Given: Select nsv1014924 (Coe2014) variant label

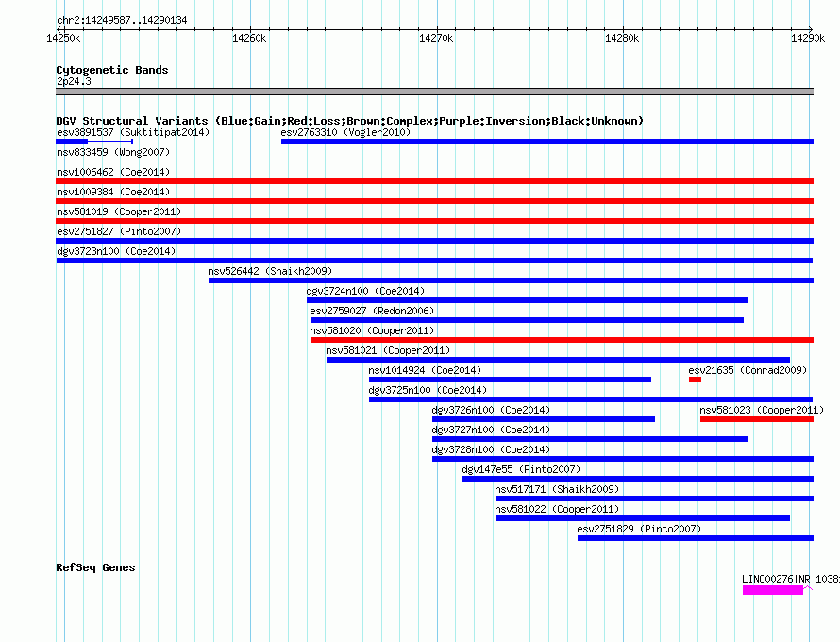Looking at the screenshot, I should tap(425, 370).
